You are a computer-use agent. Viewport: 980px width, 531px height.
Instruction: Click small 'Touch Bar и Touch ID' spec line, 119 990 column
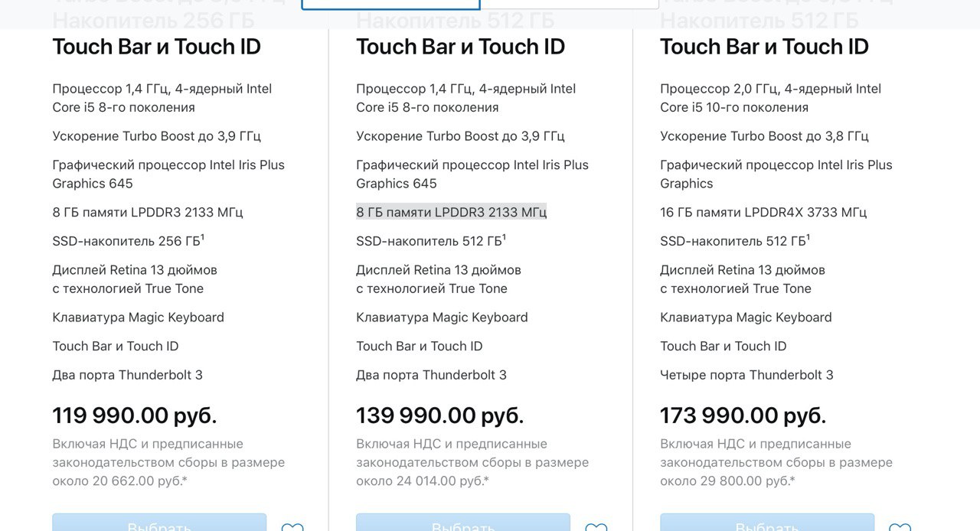[116, 346]
